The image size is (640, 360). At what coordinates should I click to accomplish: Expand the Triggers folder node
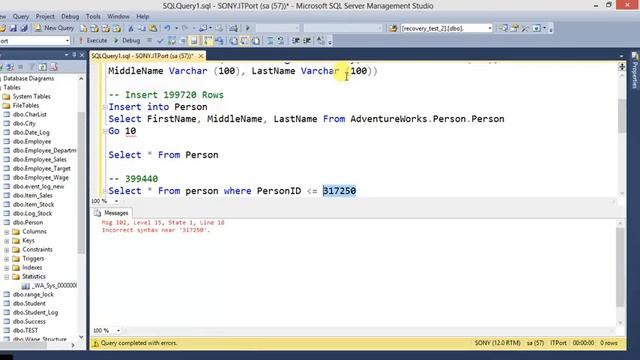[x=7, y=258]
